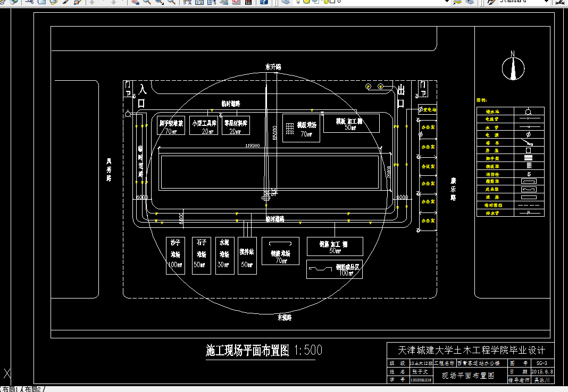Open the Layer Properties Manager icon

(x=287, y=3)
